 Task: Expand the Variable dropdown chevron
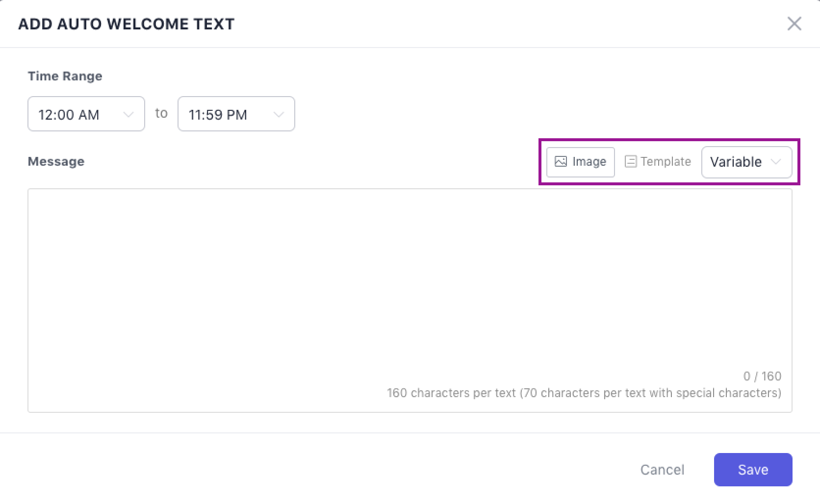(x=776, y=162)
